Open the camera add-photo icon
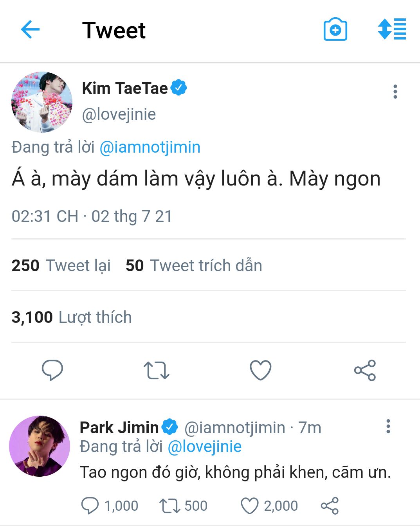 [x=335, y=29]
